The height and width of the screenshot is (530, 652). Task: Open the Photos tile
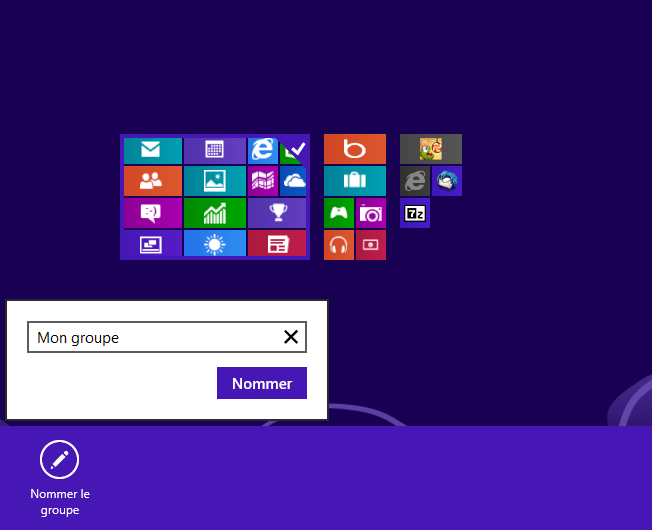[x=215, y=181]
